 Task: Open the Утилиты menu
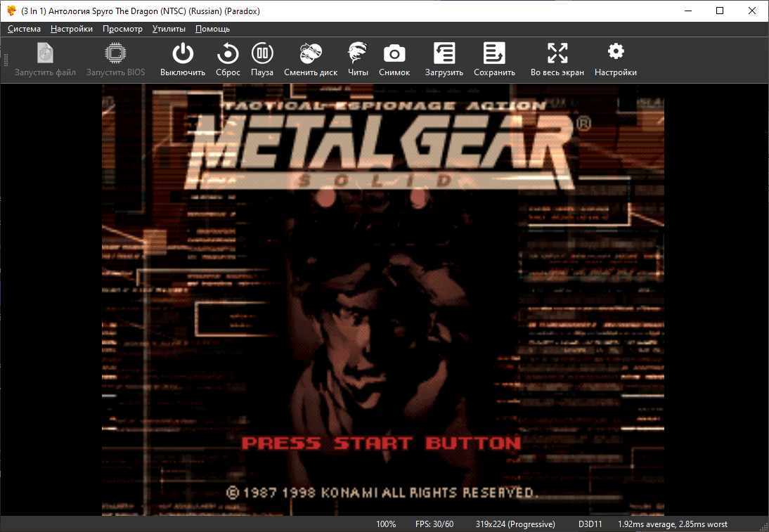(x=169, y=29)
